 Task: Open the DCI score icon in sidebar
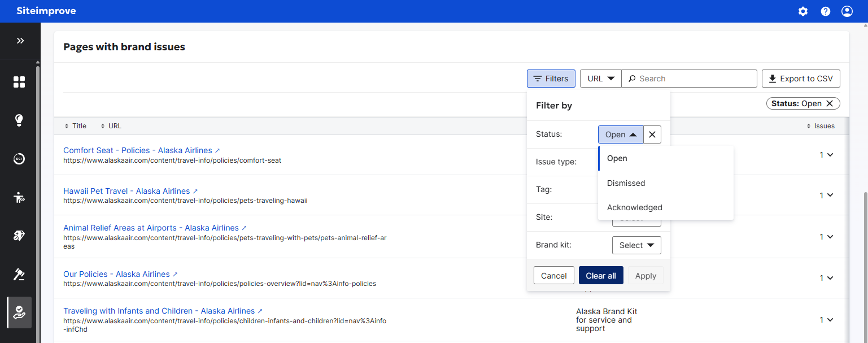(x=19, y=159)
